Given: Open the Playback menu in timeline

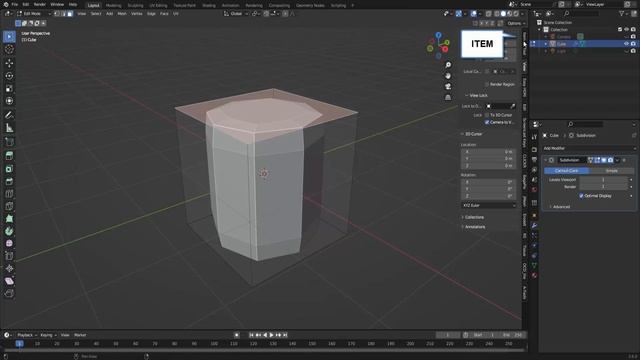Looking at the screenshot, I should tap(25, 335).
